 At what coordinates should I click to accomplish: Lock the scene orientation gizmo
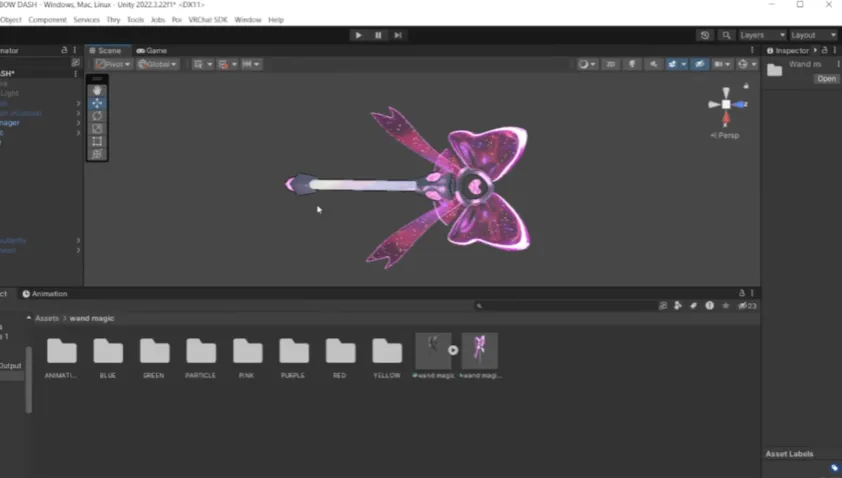pyautogui.click(x=745, y=86)
